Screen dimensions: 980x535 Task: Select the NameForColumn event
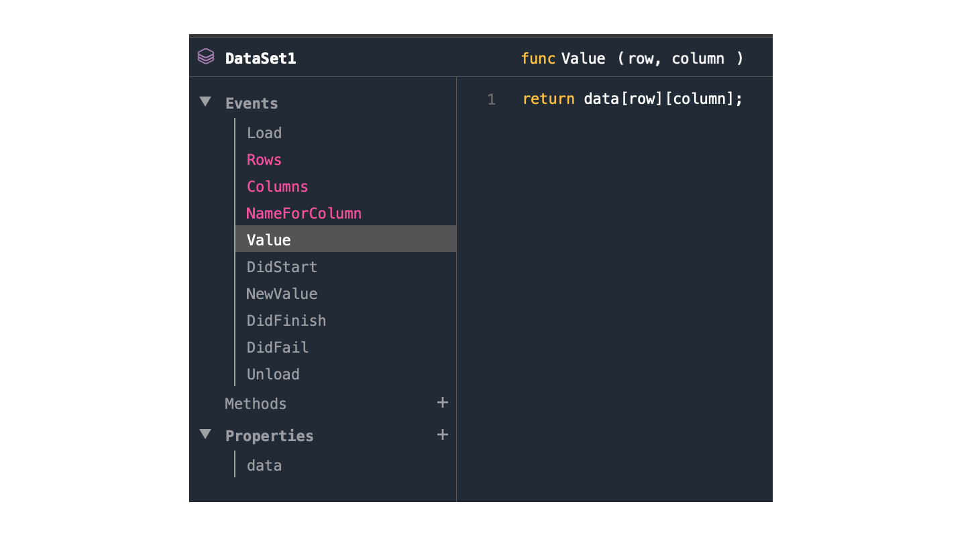click(304, 213)
